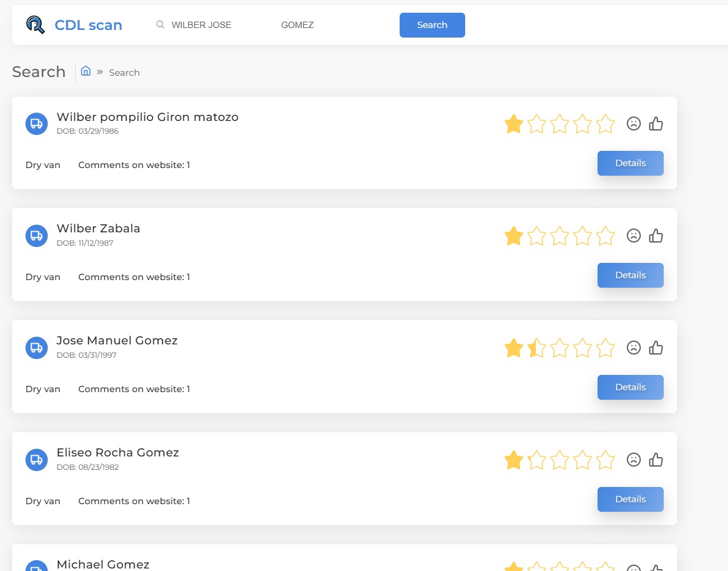Open the Wilber Zabala driver name
This screenshot has height=571, width=728.
[x=98, y=229]
